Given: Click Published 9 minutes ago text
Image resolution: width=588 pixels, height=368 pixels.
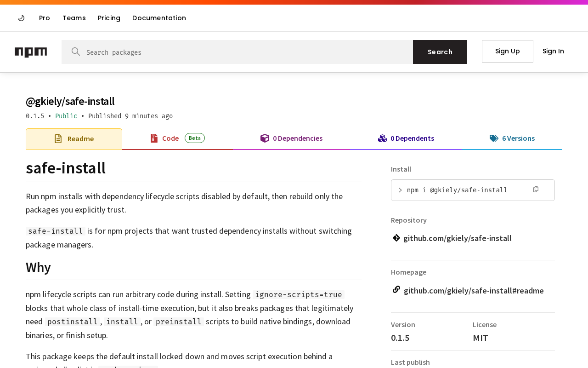Looking at the screenshot, I should (x=130, y=116).
